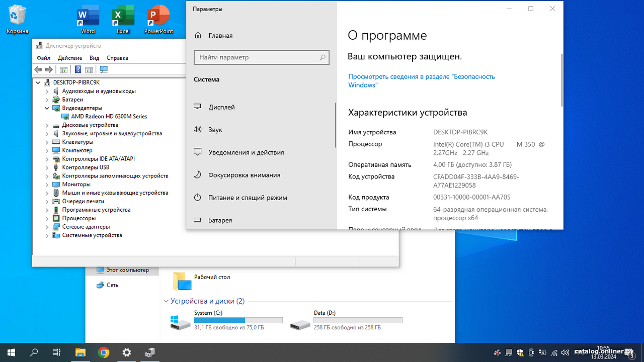Open taskbar Search magnifier
The image size is (644, 362).
[x=34, y=352]
